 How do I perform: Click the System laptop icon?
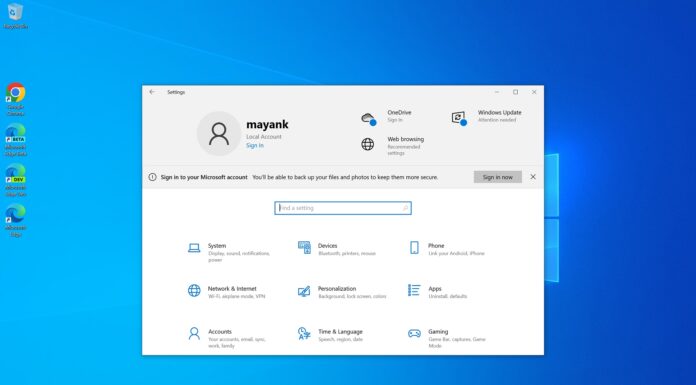pos(194,248)
